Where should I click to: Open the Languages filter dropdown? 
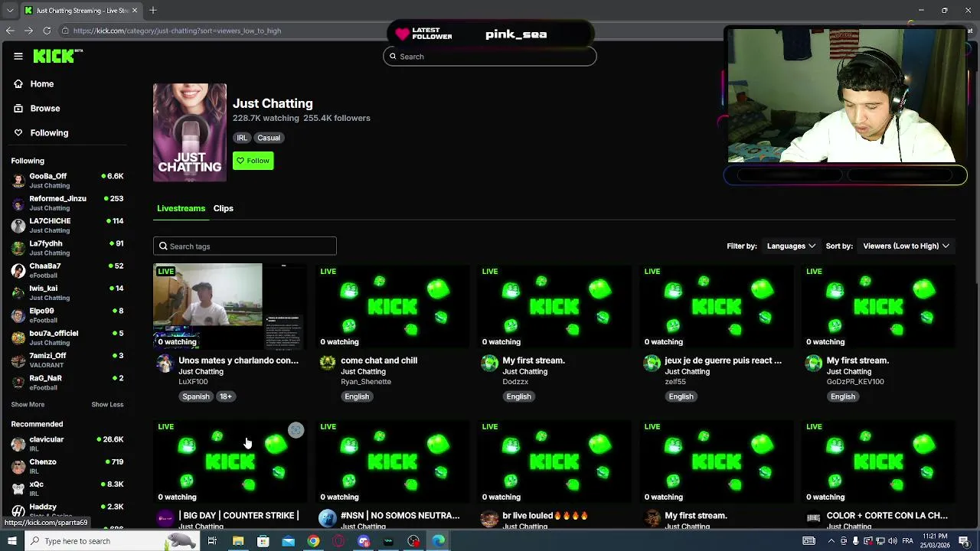[791, 246]
